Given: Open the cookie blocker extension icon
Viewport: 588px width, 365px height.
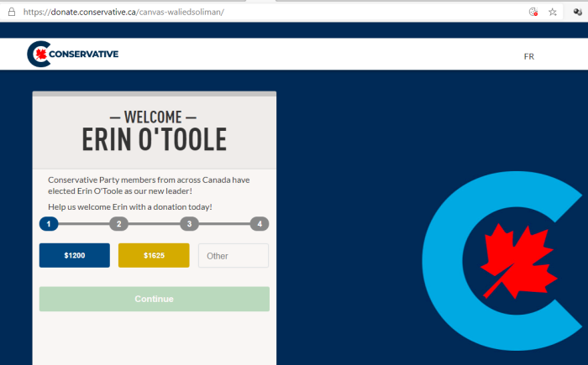Looking at the screenshot, I should [x=533, y=12].
